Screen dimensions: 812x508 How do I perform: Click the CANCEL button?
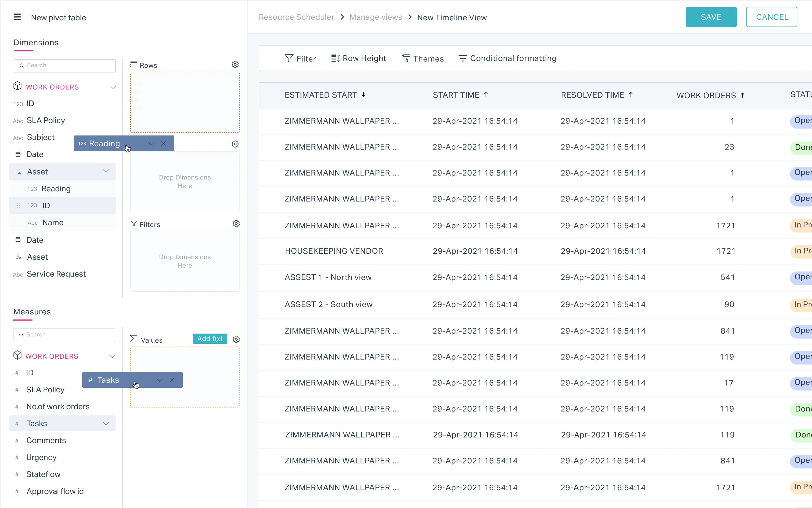click(771, 17)
